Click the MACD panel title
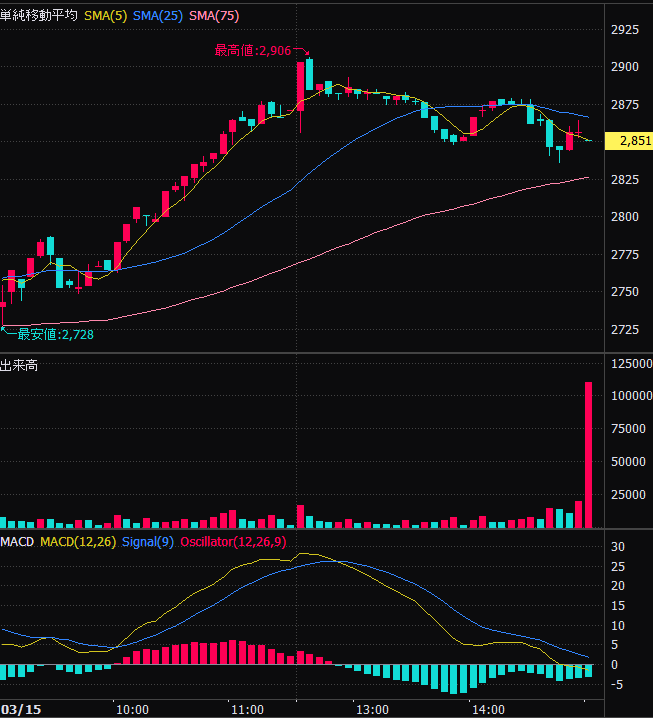The image size is (653, 718). click(17, 542)
